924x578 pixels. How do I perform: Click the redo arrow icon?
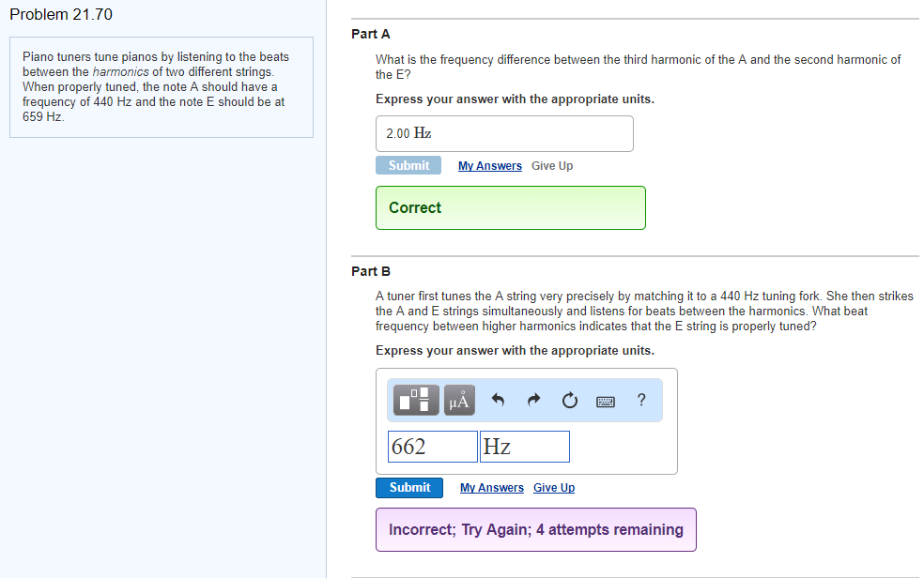coord(533,400)
